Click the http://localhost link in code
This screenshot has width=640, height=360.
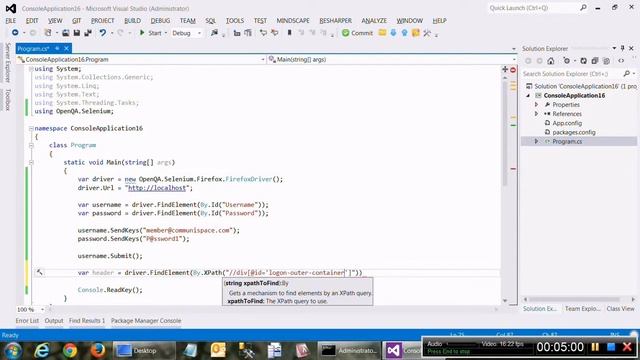(157, 188)
